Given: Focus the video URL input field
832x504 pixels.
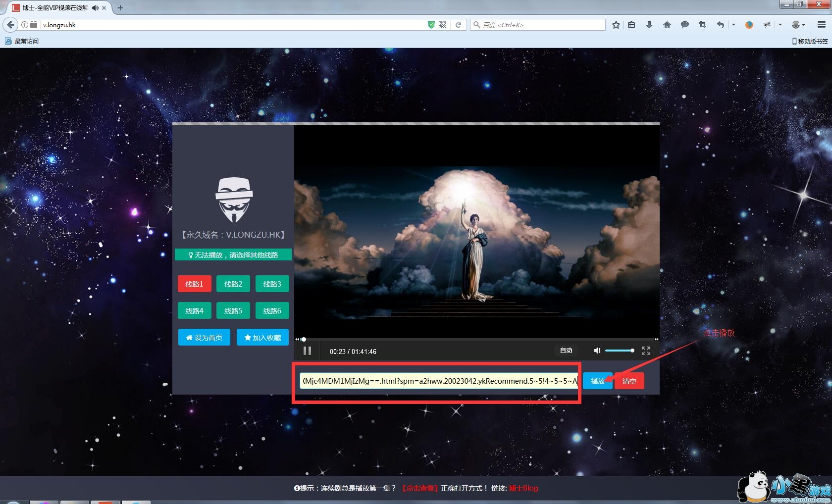Looking at the screenshot, I should (x=439, y=381).
